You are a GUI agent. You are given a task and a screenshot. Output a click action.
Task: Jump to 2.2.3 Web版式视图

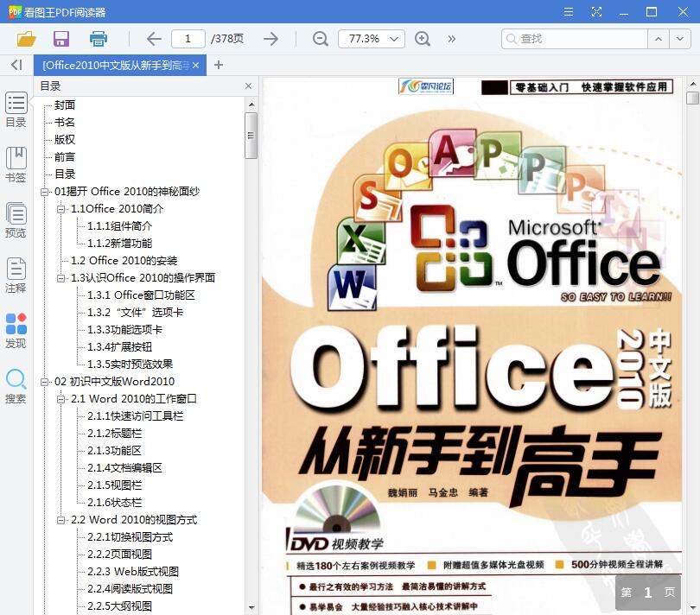coord(133,572)
